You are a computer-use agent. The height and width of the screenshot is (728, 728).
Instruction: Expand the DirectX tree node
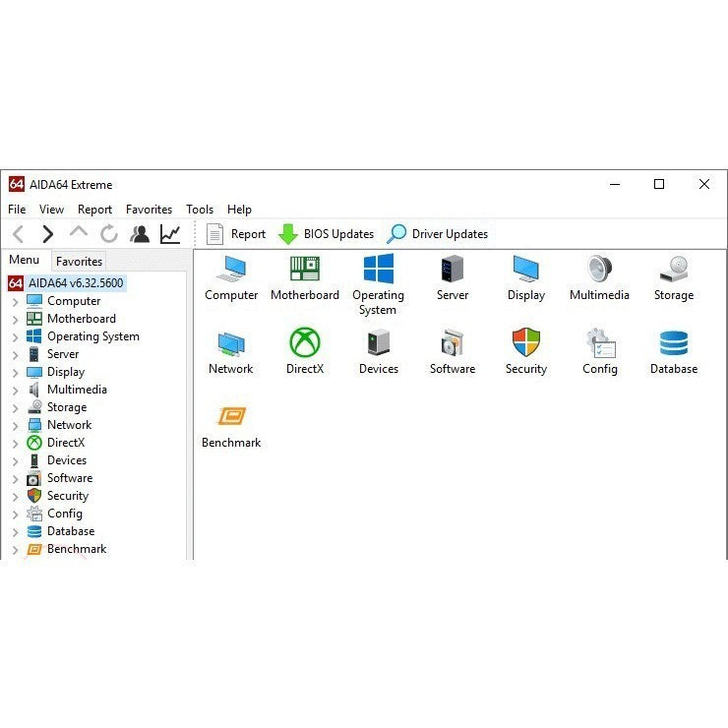click(16, 444)
